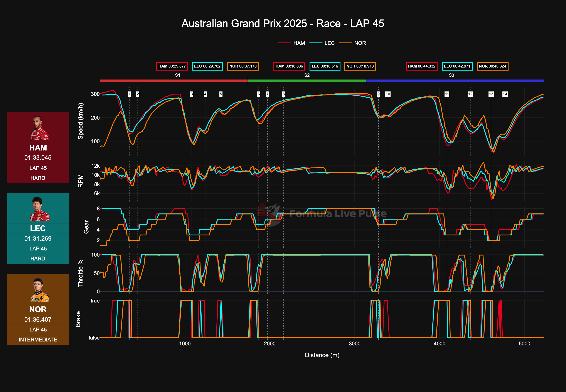Viewport: 566px width, 392px height.
Task: Click turn 13 corner marker
Action: [491, 94]
